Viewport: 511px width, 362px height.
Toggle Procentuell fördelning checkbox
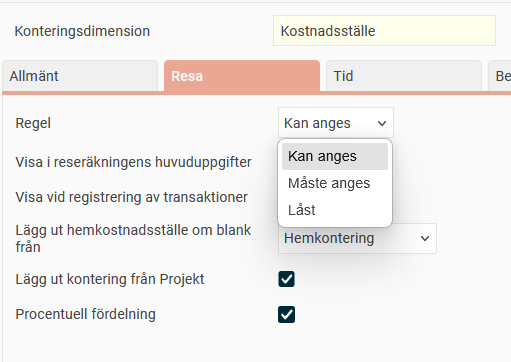[x=286, y=314]
